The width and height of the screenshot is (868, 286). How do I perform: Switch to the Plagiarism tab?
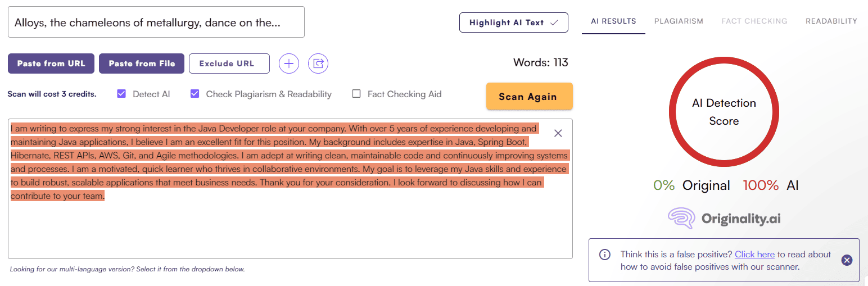click(679, 21)
